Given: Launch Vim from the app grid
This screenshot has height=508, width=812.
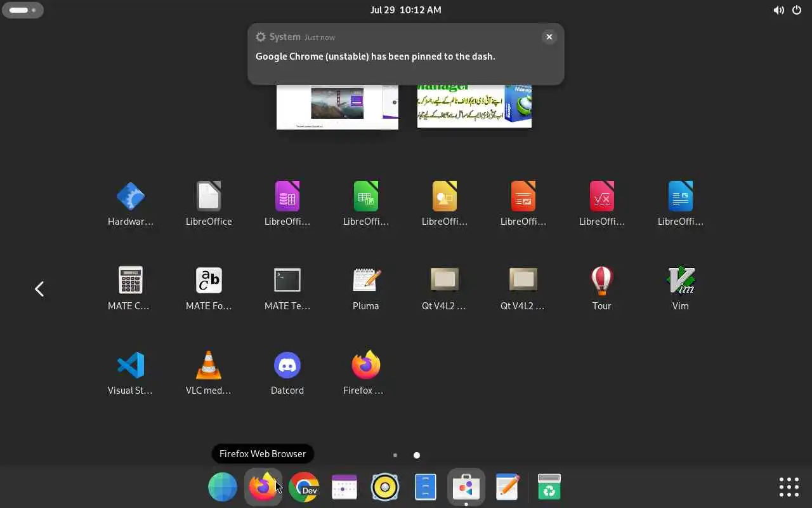Looking at the screenshot, I should click(x=681, y=288).
